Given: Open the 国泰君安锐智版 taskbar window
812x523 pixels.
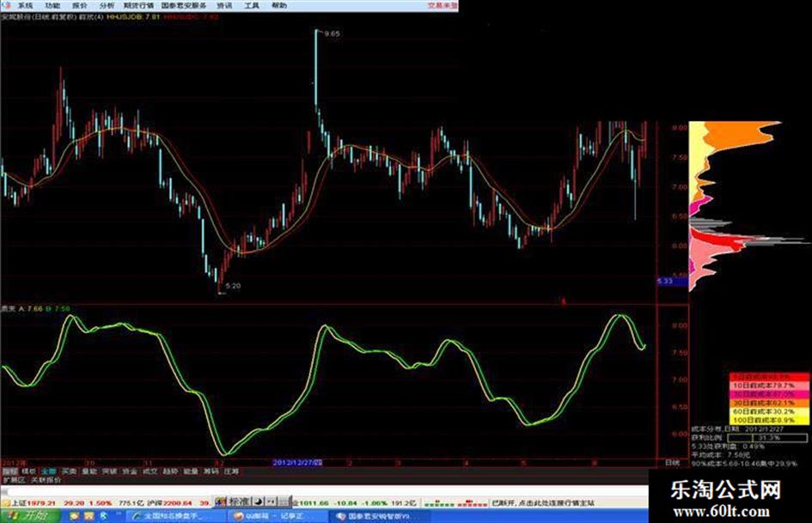Looking at the screenshot, I should click(380, 516).
